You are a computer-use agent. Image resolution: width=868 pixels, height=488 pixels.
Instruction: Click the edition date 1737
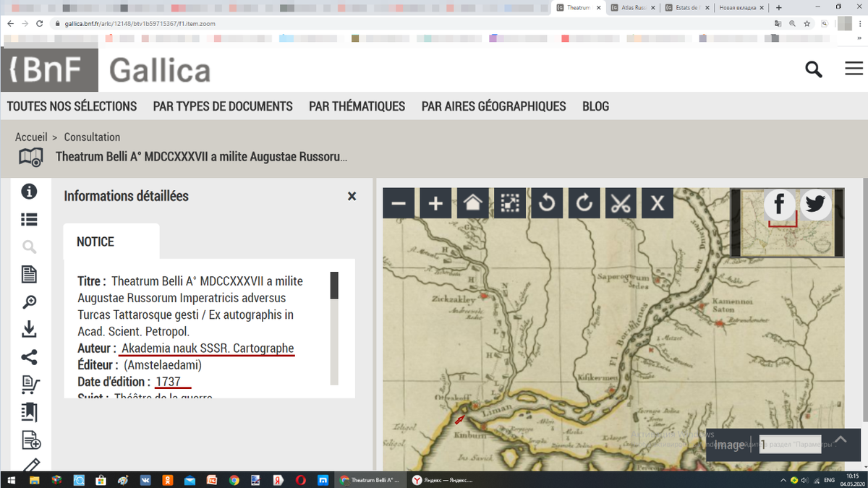(x=168, y=382)
